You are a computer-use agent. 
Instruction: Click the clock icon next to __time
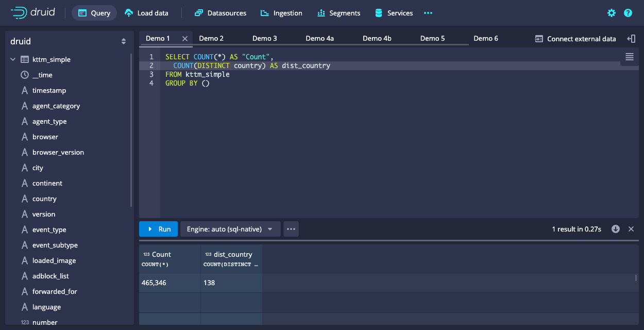point(24,75)
